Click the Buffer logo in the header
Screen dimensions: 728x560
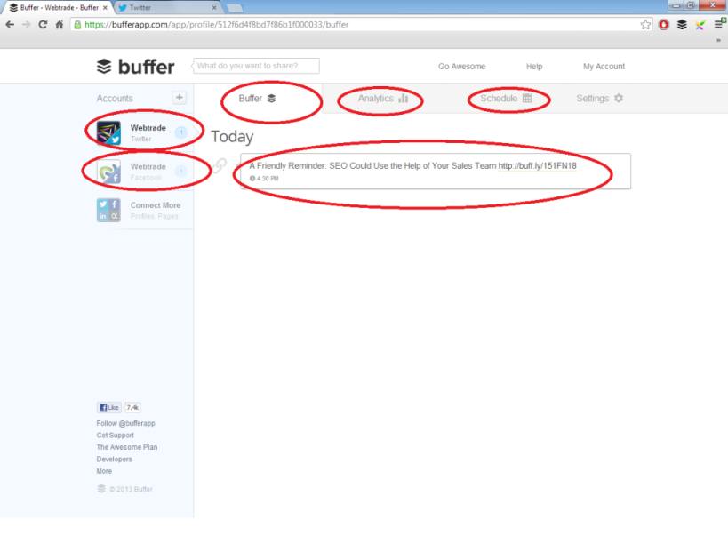pyautogui.click(x=135, y=67)
